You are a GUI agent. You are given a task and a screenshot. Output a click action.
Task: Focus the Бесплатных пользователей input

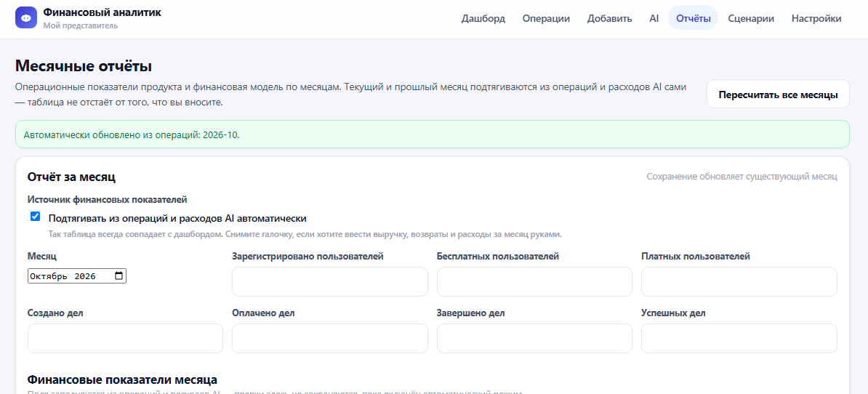[x=534, y=281]
